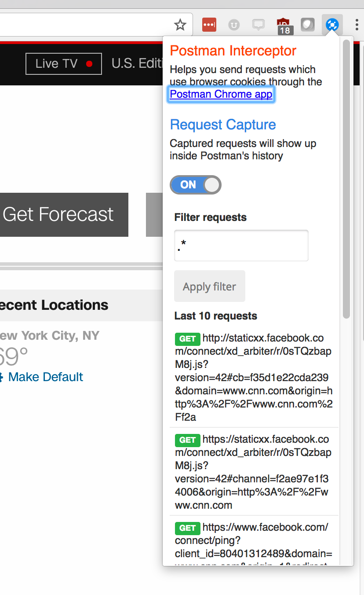Turn off the Request Capture toggle
This screenshot has height=595, width=364.
(196, 185)
